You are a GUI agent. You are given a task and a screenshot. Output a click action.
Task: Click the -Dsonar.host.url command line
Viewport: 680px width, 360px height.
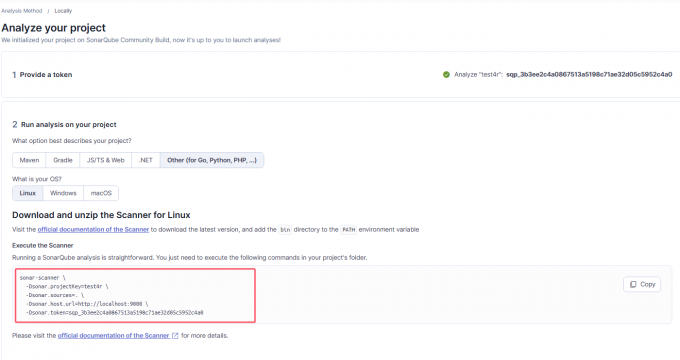pos(87,304)
